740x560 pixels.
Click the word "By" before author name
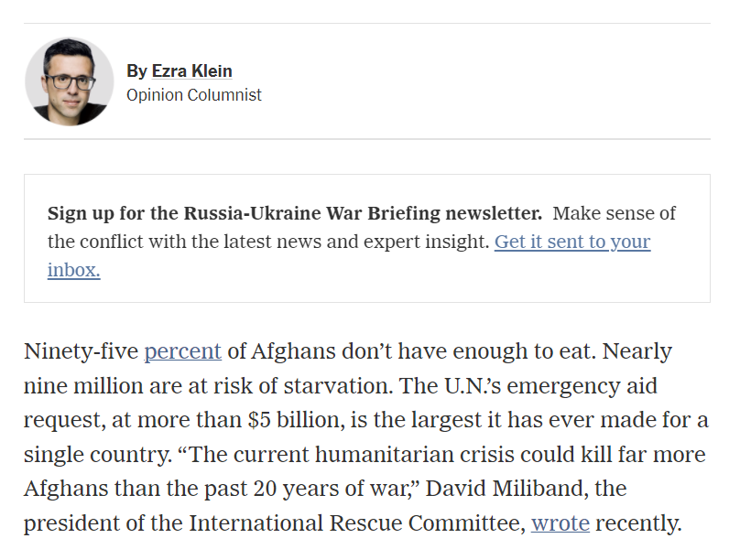click(136, 70)
